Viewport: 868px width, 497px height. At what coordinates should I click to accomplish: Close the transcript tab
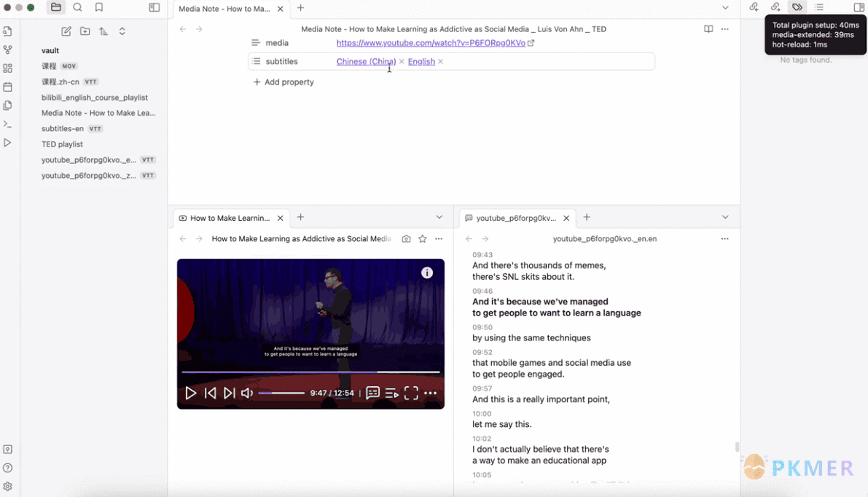click(566, 218)
